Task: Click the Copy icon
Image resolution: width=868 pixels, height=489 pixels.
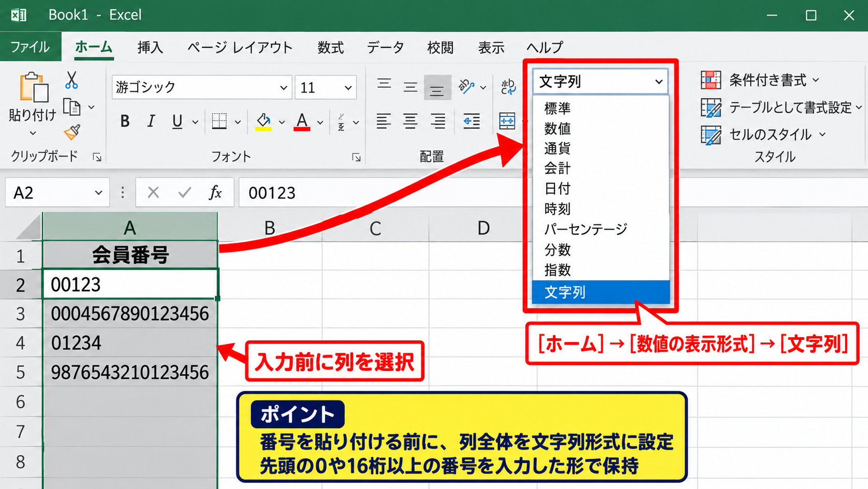Action: (72, 107)
